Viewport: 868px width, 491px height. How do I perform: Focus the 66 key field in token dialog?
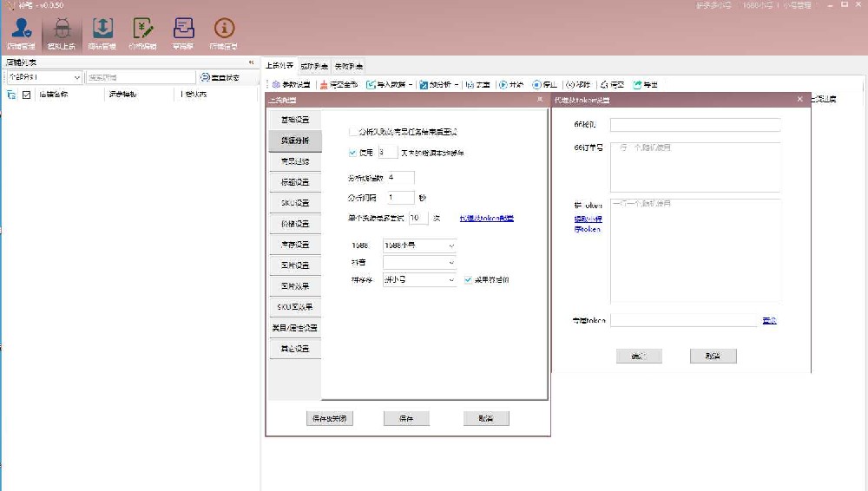click(695, 125)
